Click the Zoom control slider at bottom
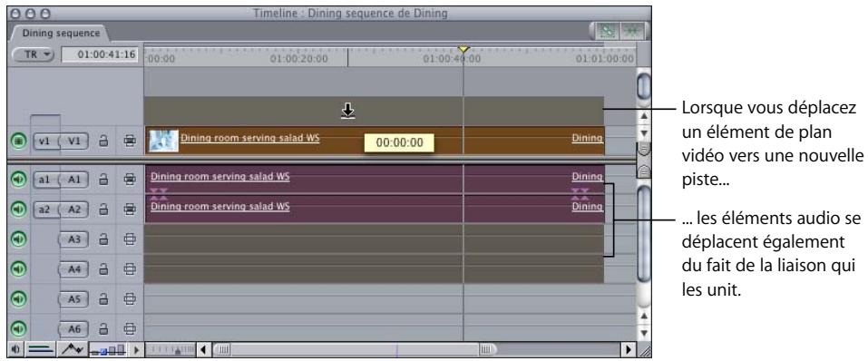868x361 pixels. coord(170,350)
